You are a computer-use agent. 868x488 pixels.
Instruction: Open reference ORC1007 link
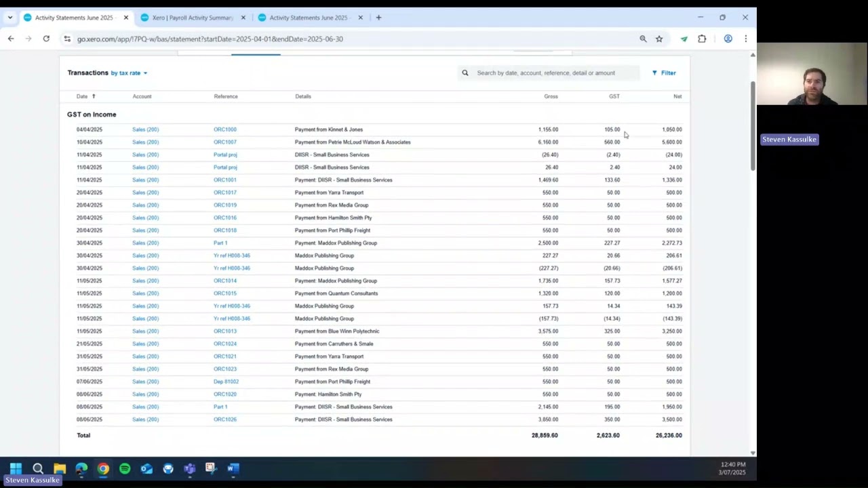[x=225, y=142]
